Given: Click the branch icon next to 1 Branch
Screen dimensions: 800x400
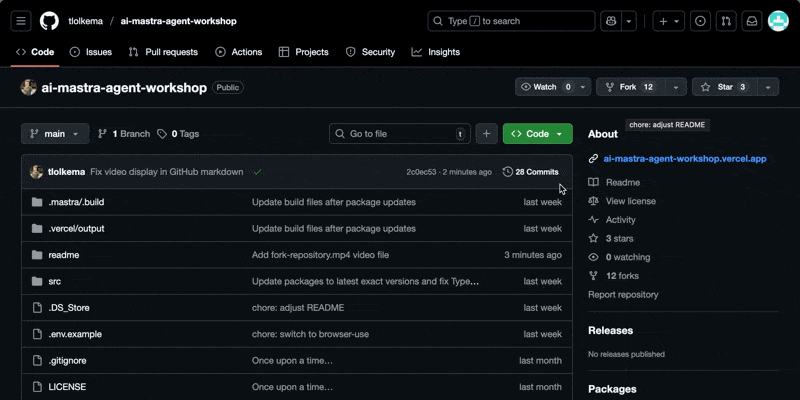Looking at the screenshot, I should pyautogui.click(x=103, y=134).
